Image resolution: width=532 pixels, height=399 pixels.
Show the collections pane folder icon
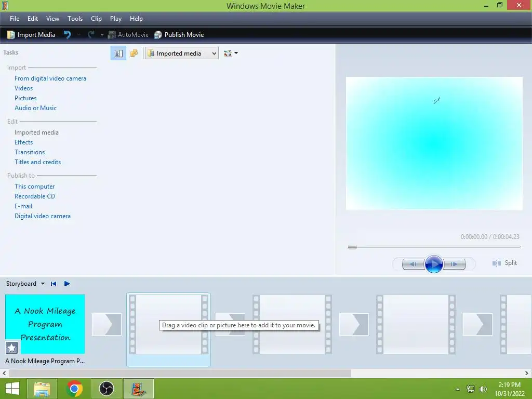coord(134,54)
